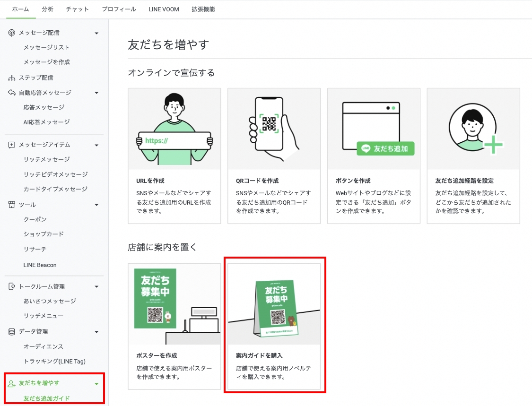Collapse the 自動応答メッセージ section arrow
Image resolution: width=532 pixels, height=406 pixels.
(96, 93)
